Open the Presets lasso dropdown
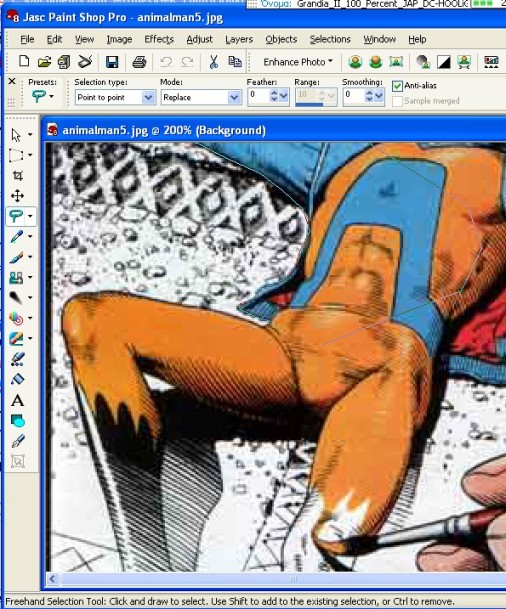The height and width of the screenshot is (609, 506). coord(51,96)
